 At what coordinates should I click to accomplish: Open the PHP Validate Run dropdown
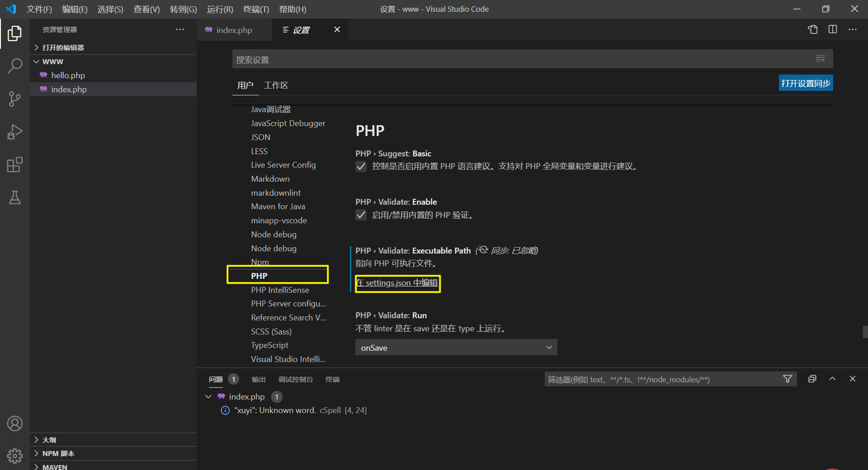click(456, 348)
